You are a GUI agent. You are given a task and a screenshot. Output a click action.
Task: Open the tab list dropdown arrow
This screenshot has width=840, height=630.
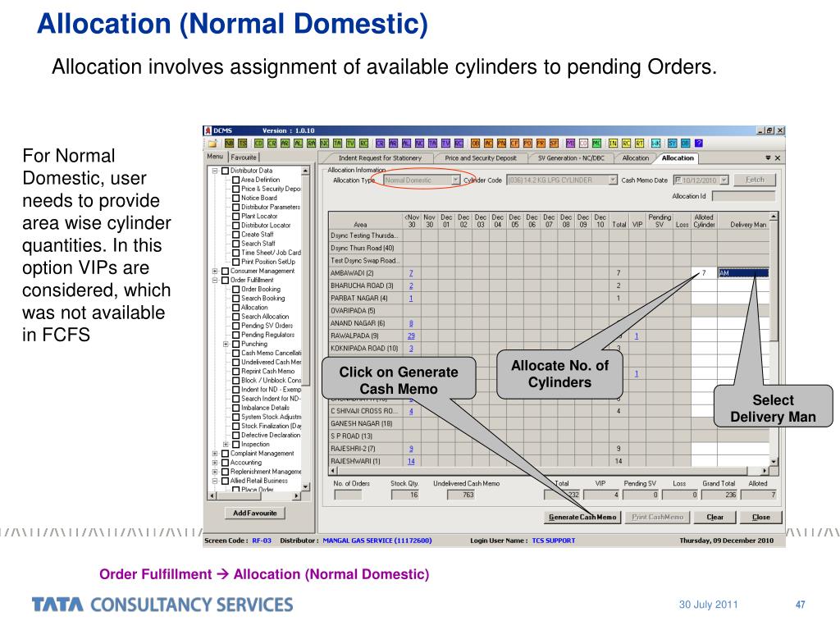point(768,158)
